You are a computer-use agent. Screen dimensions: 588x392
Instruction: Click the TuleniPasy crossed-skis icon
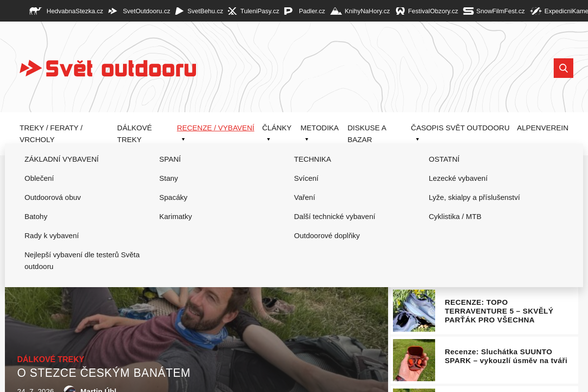coord(232,11)
